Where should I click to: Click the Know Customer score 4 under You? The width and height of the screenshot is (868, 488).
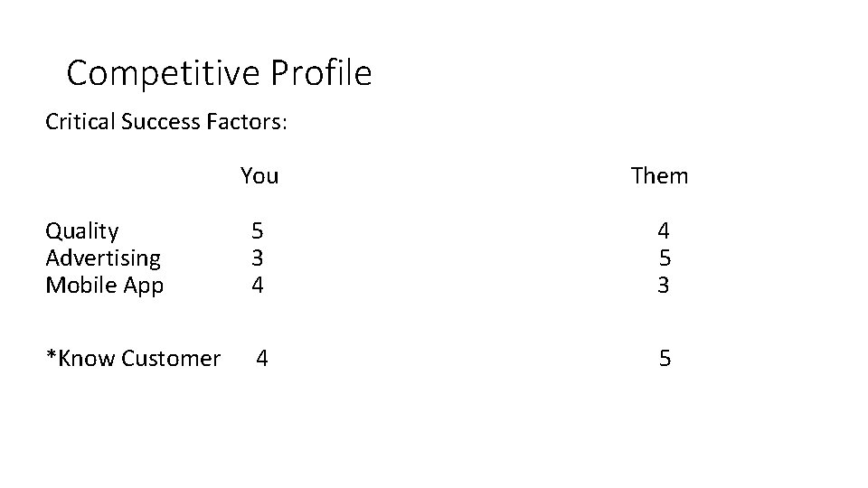(262, 359)
